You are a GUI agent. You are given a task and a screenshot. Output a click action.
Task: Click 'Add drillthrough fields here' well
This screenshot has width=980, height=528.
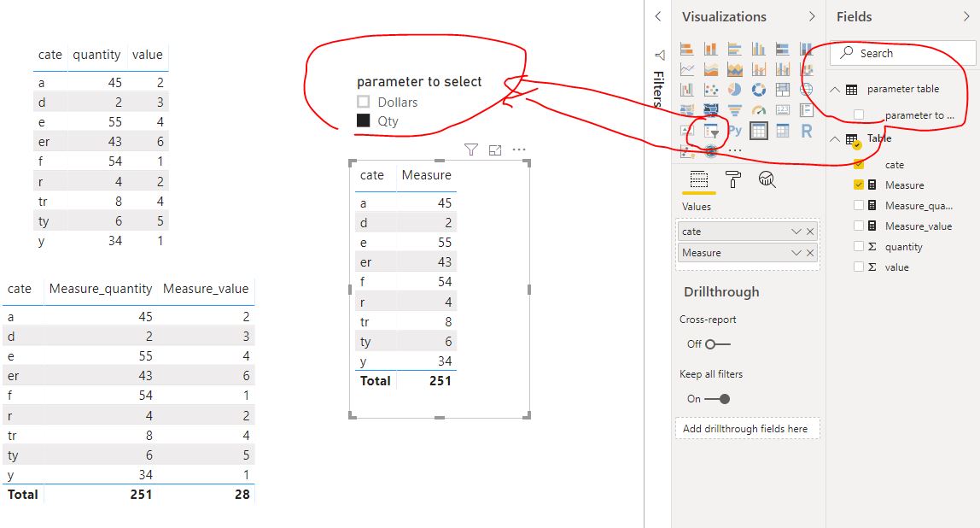[x=747, y=429]
